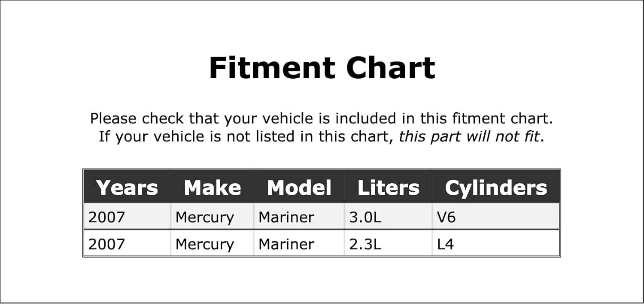The width and height of the screenshot is (644, 304).
Task: Select the Liters column header
Action: (x=388, y=188)
